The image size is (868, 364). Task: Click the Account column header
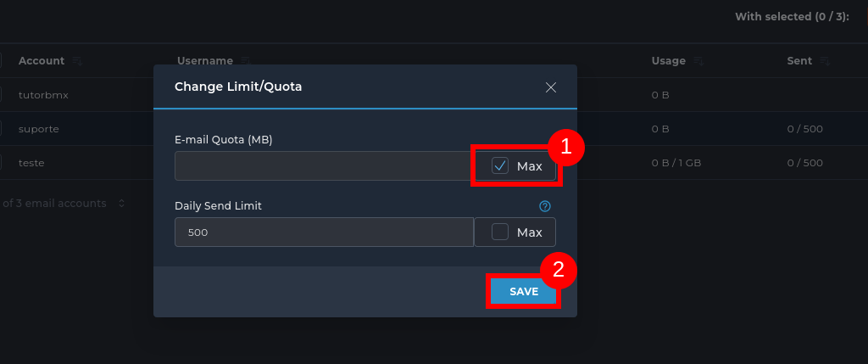tap(42, 61)
